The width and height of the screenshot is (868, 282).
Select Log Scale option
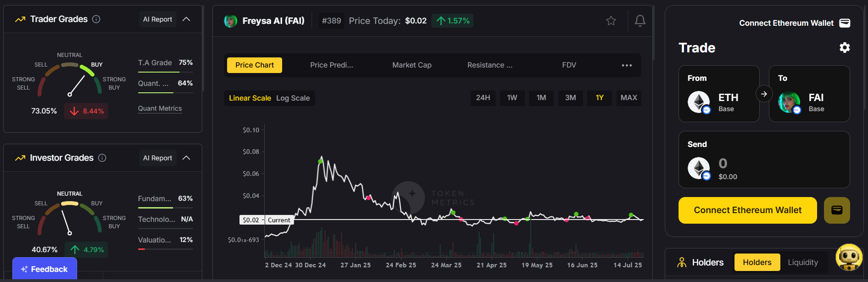pos(293,98)
